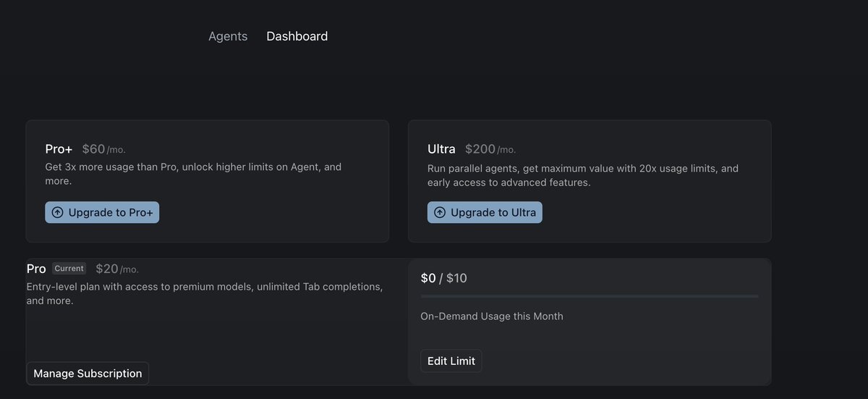Open the Dashboard tab
The image size is (868, 399).
(x=297, y=36)
